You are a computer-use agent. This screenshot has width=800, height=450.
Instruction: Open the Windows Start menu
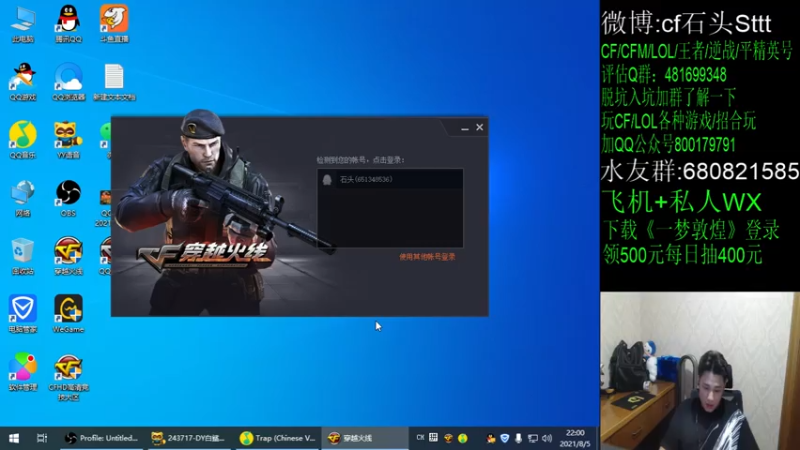point(14,438)
